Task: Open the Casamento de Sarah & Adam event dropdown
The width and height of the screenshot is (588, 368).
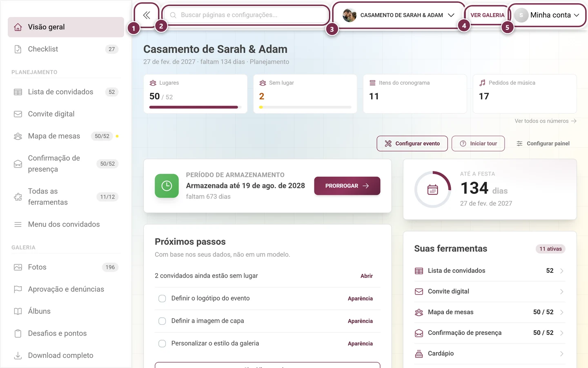Action: [x=399, y=15]
